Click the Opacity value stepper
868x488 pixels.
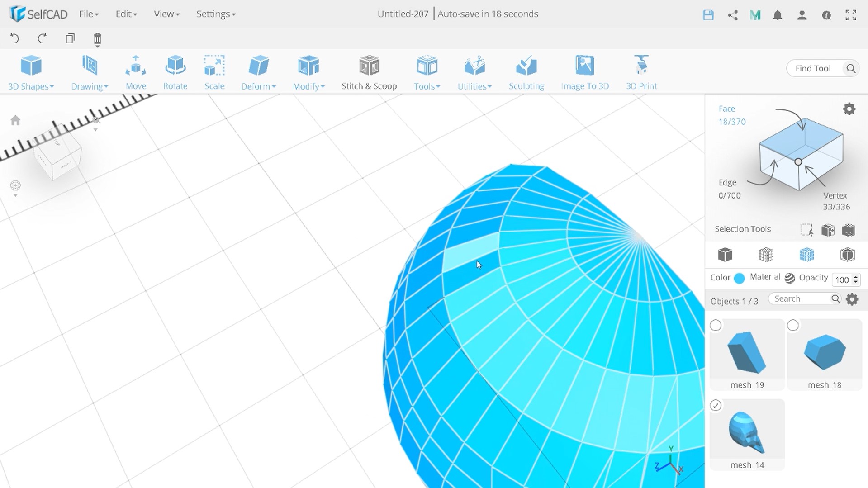[855, 280]
